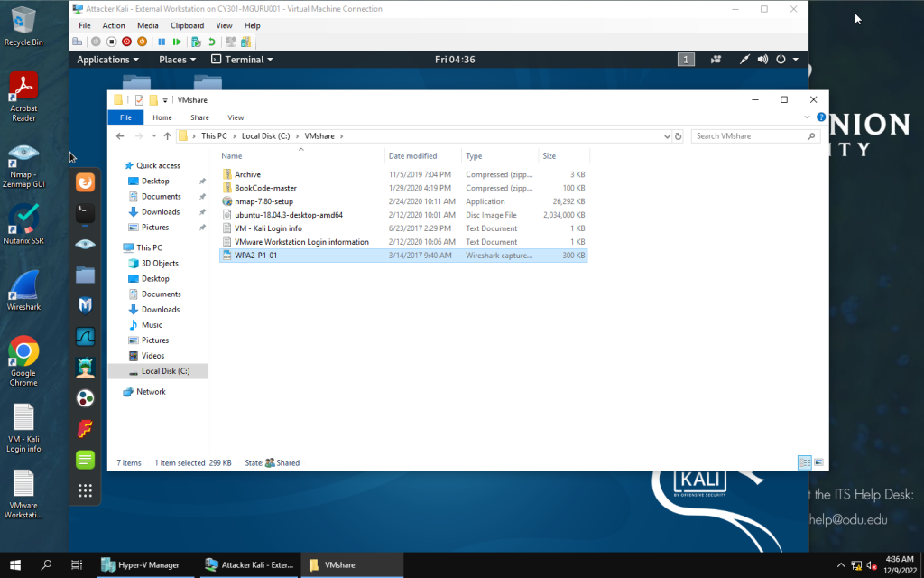The height and width of the screenshot is (578, 924).
Task: Expand the Explorer ribbon chevron
Action: click(x=808, y=117)
